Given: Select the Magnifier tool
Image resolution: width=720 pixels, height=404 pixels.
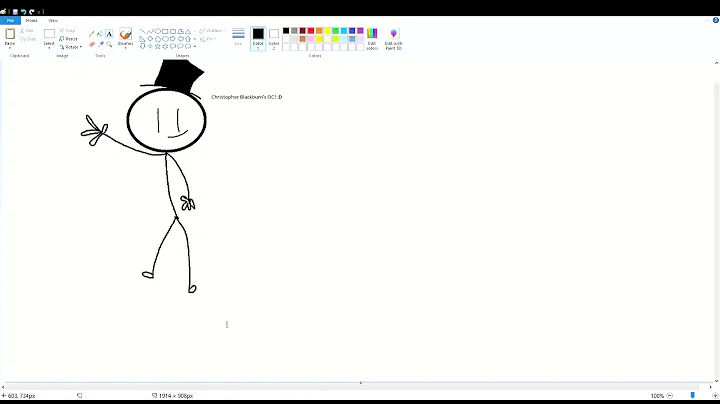Looking at the screenshot, I should pyautogui.click(x=109, y=45).
